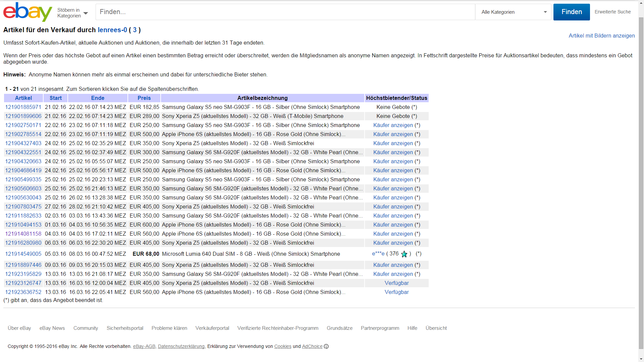The width and height of the screenshot is (644, 362).
Task: Open item 121901885971
Action: 23,107
